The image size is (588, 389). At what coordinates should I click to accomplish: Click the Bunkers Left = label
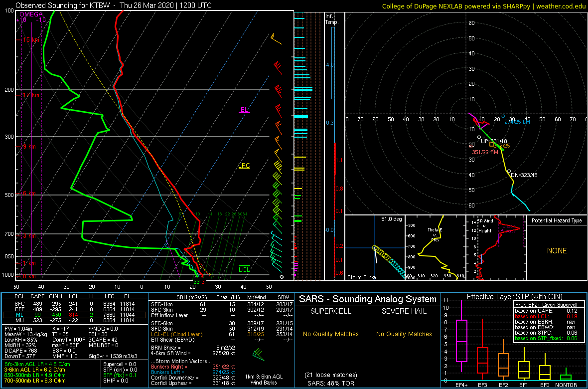(168, 372)
